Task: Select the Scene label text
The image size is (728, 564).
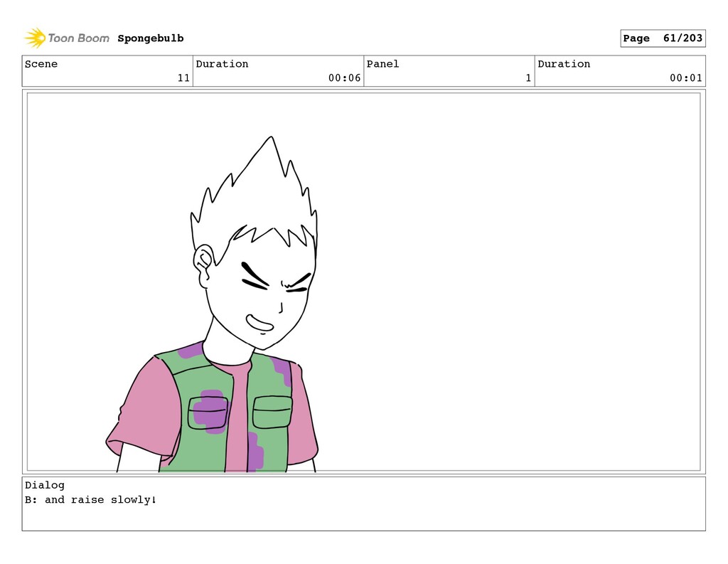Action: [x=41, y=63]
